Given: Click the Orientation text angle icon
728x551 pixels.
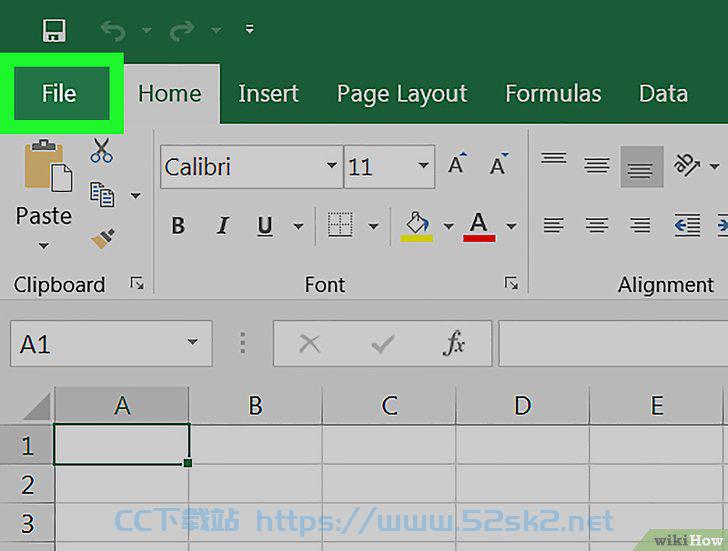Looking at the screenshot, I should click(x=687, y=164).
